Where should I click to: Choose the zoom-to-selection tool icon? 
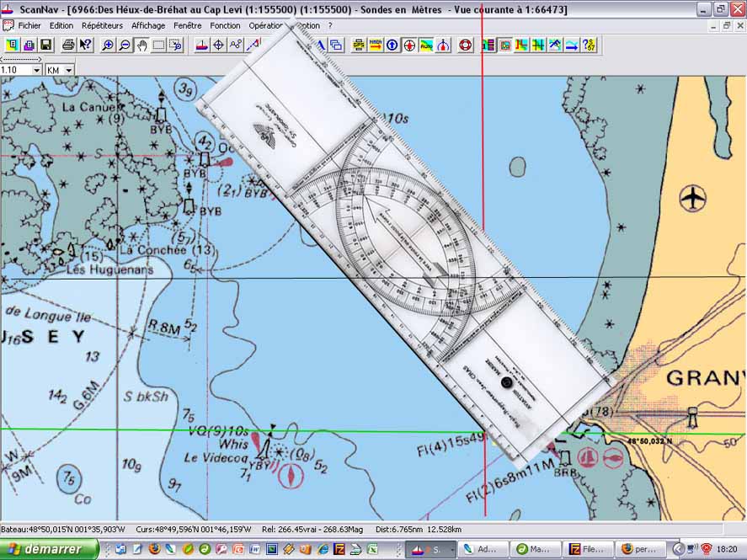pyautogui.click(x=176, y=45)
